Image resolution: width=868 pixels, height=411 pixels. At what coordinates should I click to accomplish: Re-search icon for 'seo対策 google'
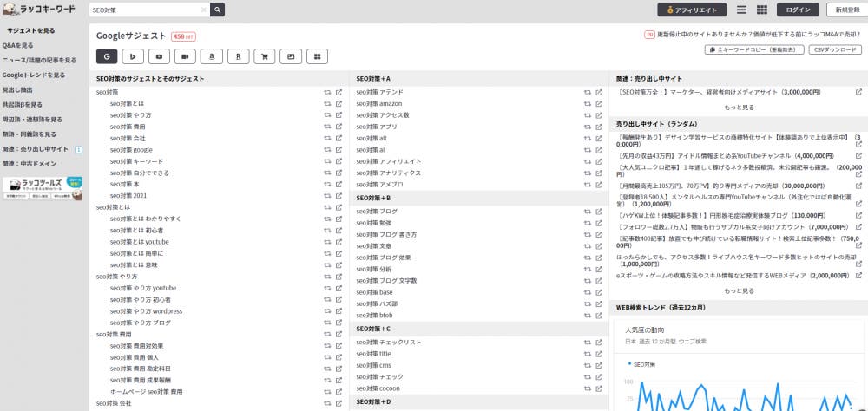pos(327,150)
